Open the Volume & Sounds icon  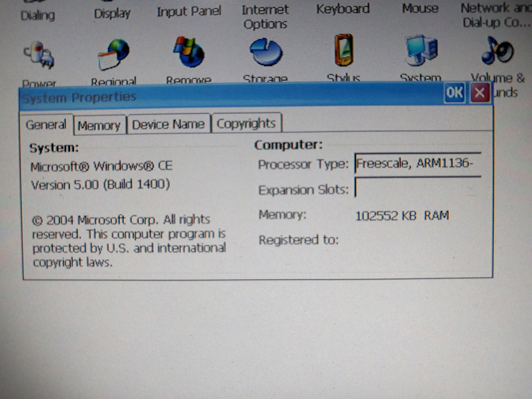[x=498, y=51]
